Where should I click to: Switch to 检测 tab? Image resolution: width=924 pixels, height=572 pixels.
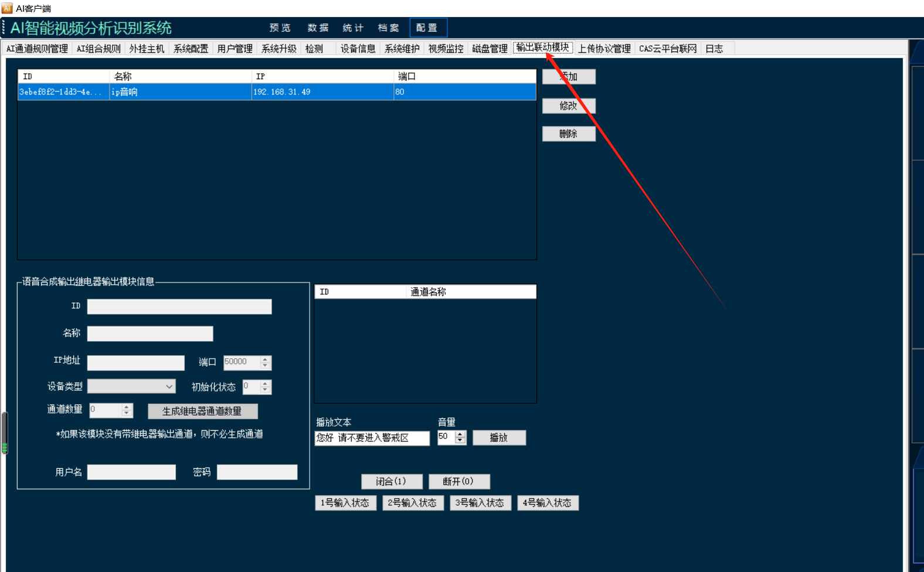tap(314, 49)
